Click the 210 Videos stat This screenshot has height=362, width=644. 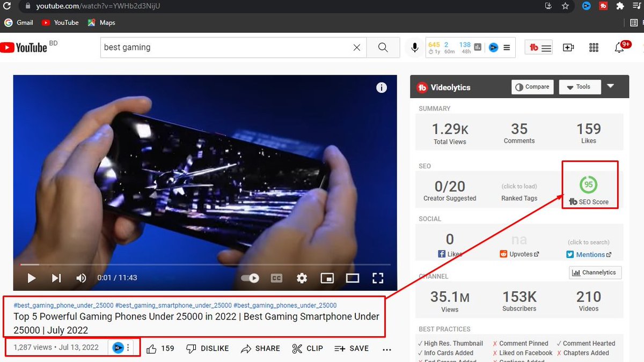pos(589,301)
